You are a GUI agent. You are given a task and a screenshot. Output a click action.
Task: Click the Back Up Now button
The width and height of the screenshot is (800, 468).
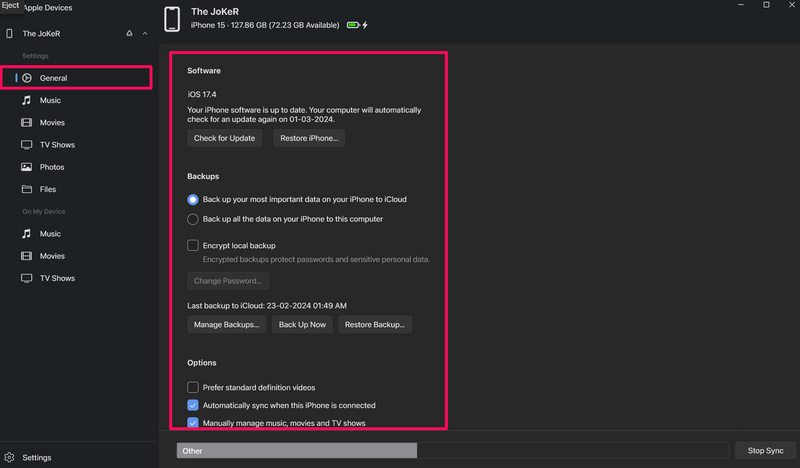click(302, 325)
